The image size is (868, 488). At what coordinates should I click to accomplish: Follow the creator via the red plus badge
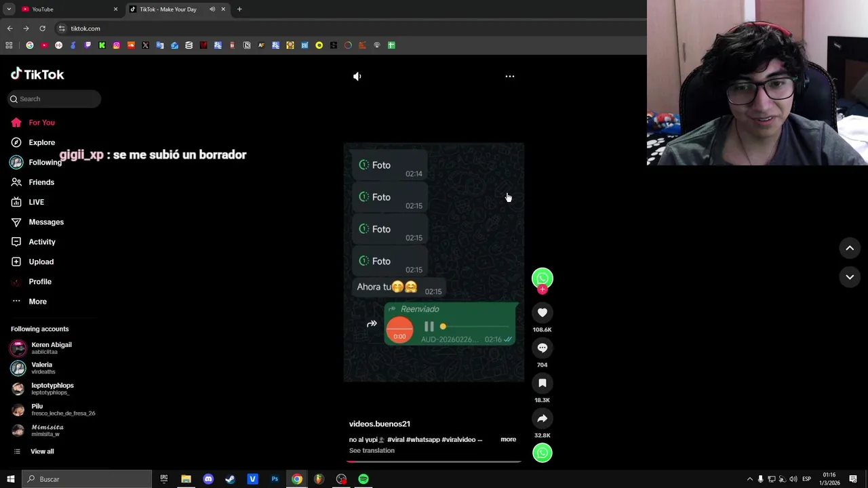coord(542,290)
